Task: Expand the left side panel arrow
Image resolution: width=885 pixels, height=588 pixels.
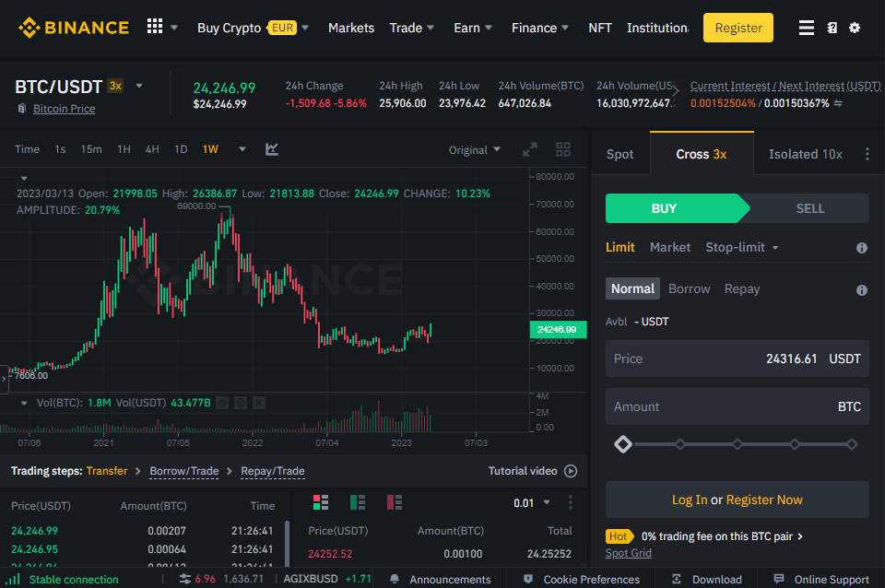Action: pos(4,379)
